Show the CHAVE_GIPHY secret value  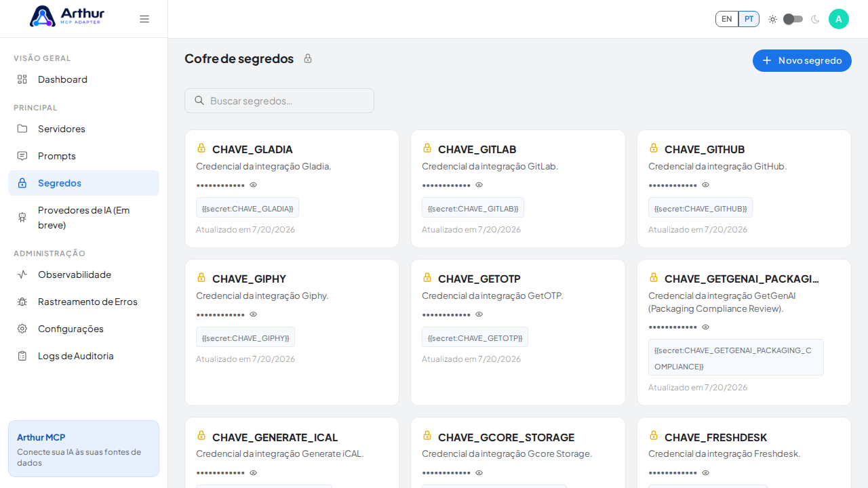pos(254,314)
